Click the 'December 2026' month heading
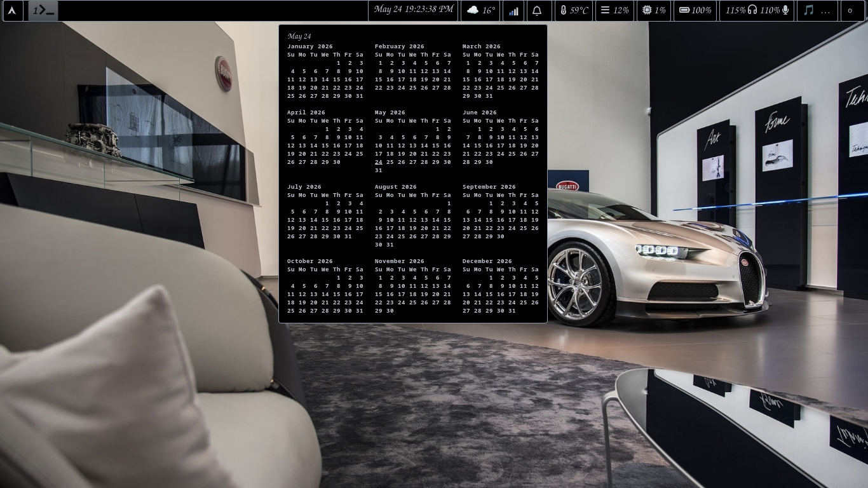868x488 pixels. point(487,261)
